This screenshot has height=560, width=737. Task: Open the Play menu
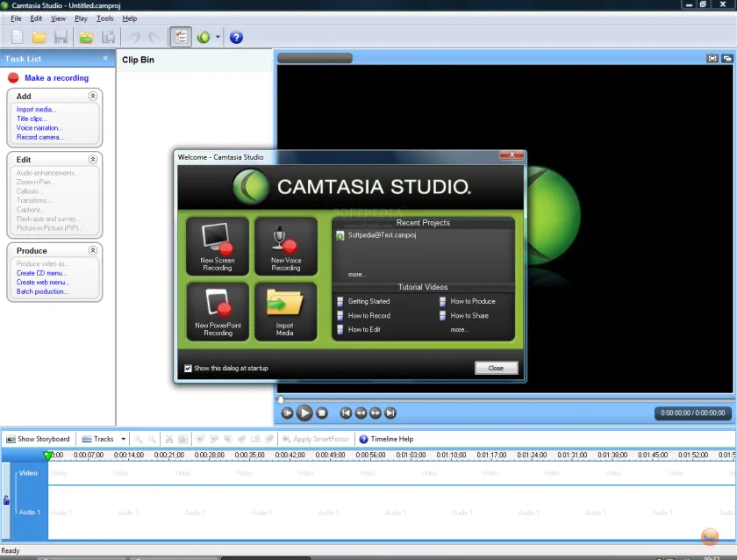81,18
